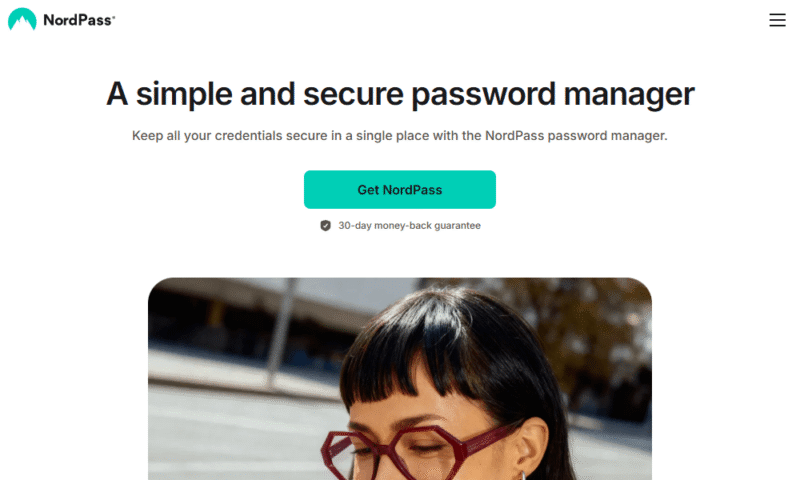Viewport: 800px width, 480px height.
Task: Click the word "simple" in the headline
Action: [184, 95]
